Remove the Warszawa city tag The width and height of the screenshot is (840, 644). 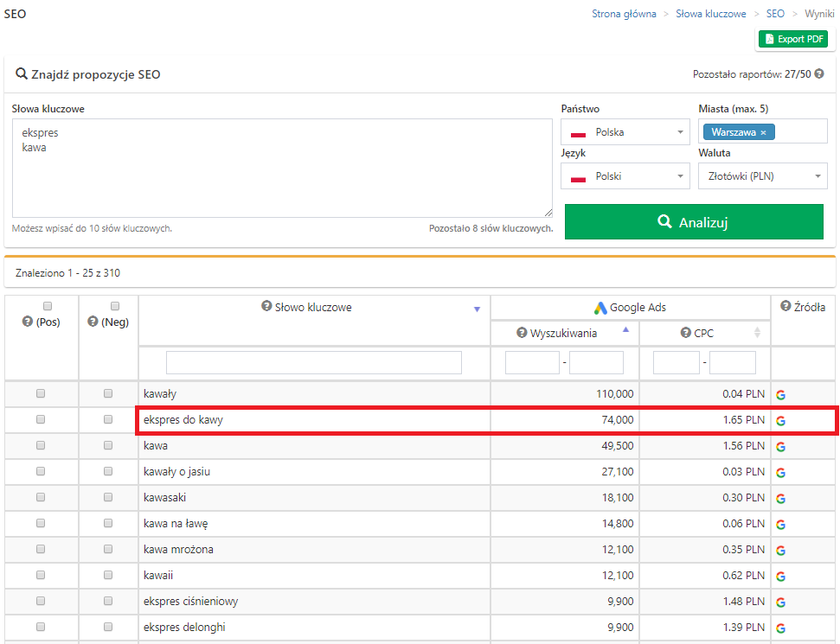point(763,132)
